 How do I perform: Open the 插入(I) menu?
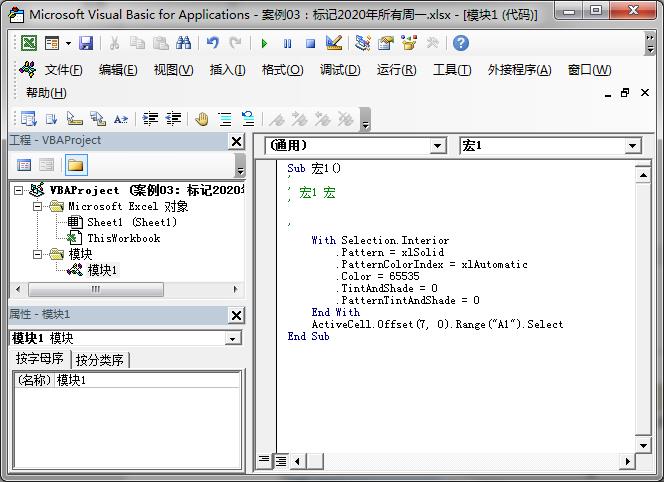point(227,70)
